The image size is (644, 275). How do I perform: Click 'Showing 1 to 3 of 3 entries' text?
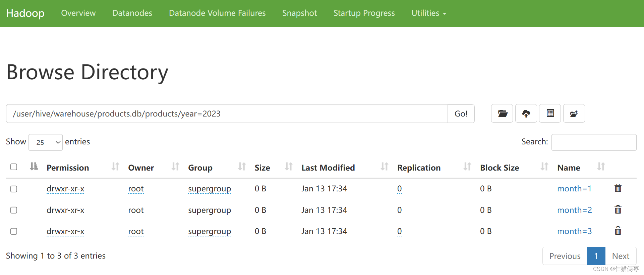(56, 256)
